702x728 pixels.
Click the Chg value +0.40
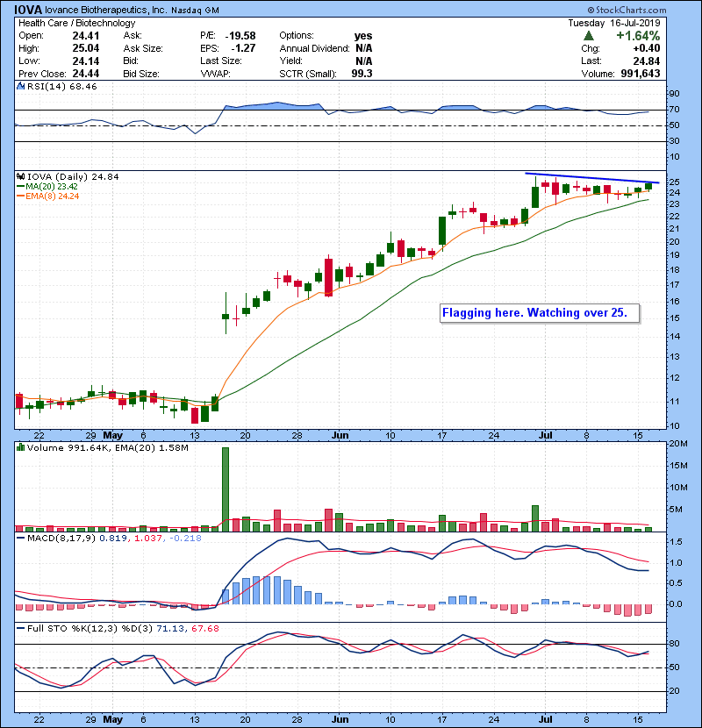click(646, 48)
